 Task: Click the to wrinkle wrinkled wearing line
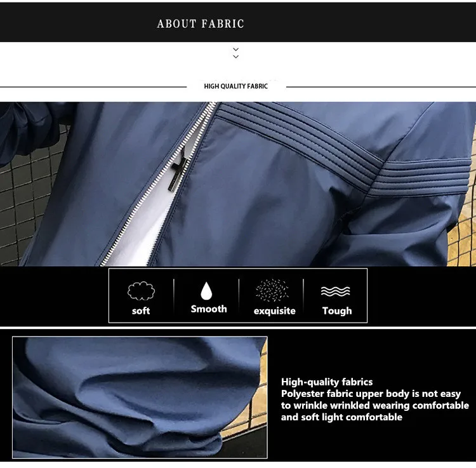[x=375, y=405]
